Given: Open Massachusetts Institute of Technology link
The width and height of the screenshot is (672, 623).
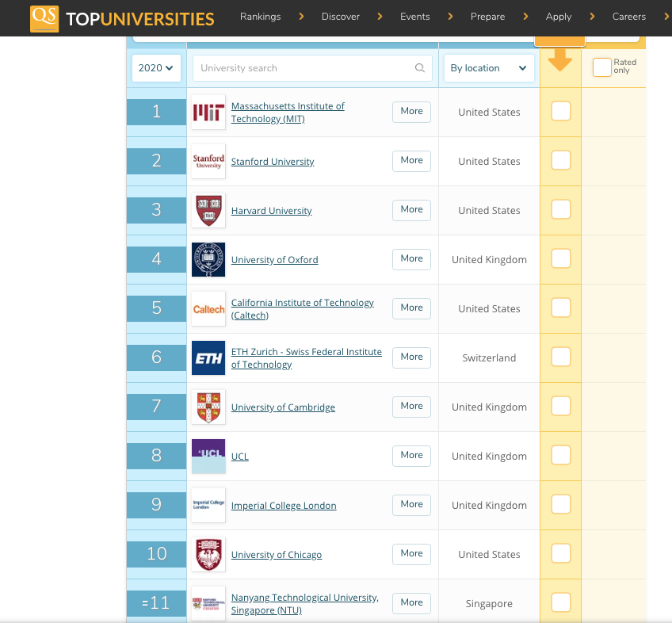Looking at the screenshot, I should tap(288, 113).
